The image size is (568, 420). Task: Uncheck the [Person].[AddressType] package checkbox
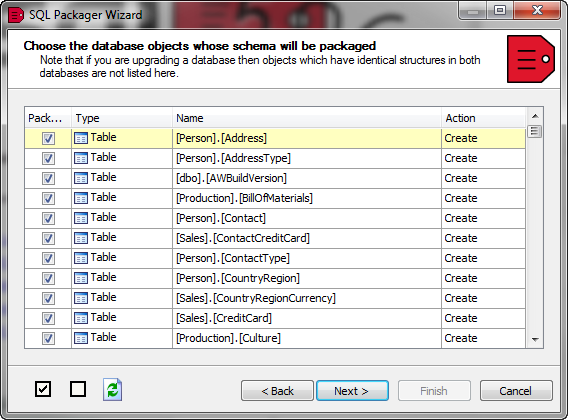click(49, 158)
